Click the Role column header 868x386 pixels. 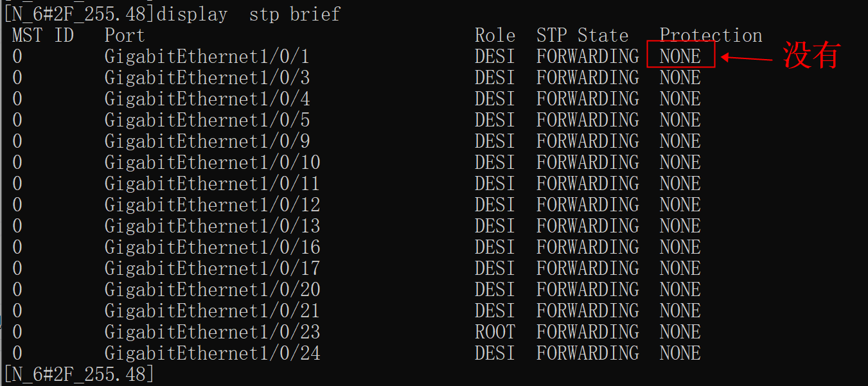[x=495, y=35]
